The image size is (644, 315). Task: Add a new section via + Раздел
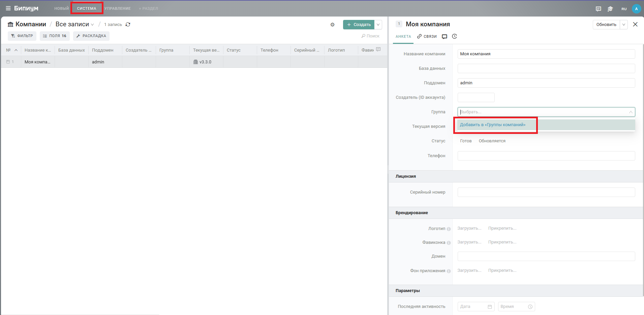[x=148, y=8]
